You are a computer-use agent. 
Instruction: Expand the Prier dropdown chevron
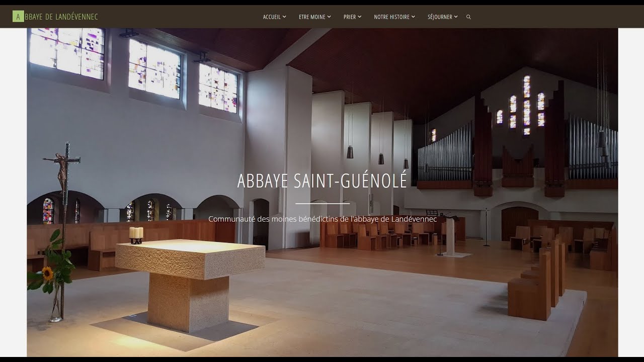(x=360, y=17)
